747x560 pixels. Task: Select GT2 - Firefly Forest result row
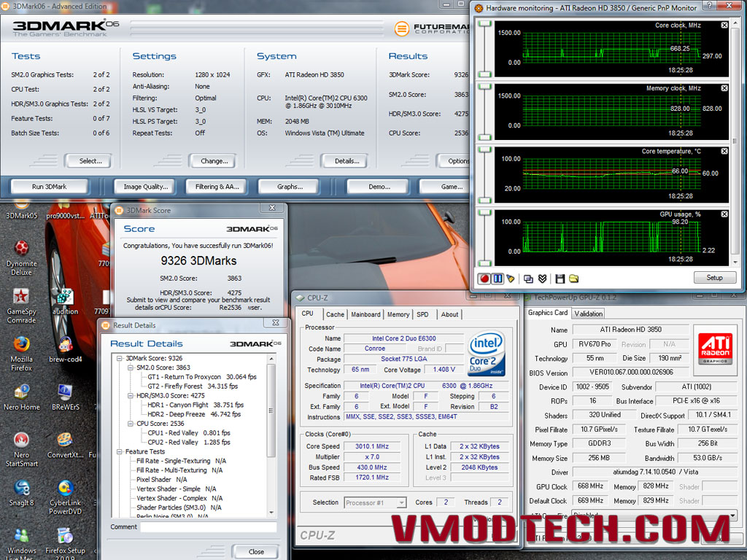click(x=193, y=386)
